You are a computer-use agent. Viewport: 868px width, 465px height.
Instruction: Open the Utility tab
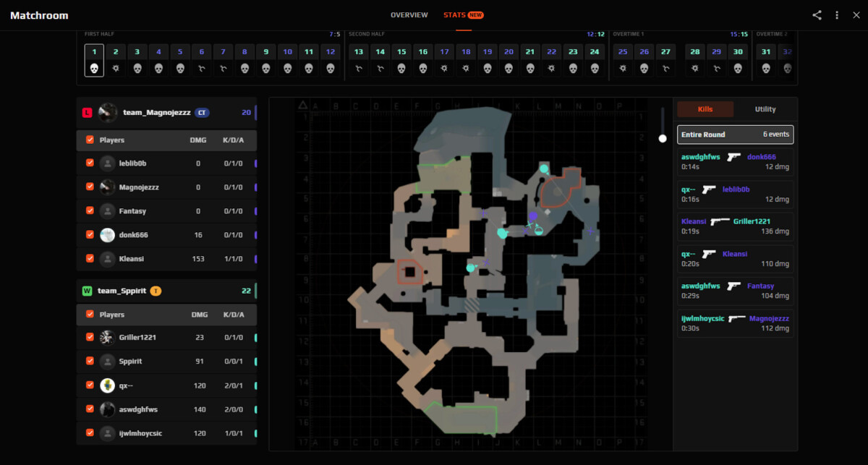coord(765,109)
